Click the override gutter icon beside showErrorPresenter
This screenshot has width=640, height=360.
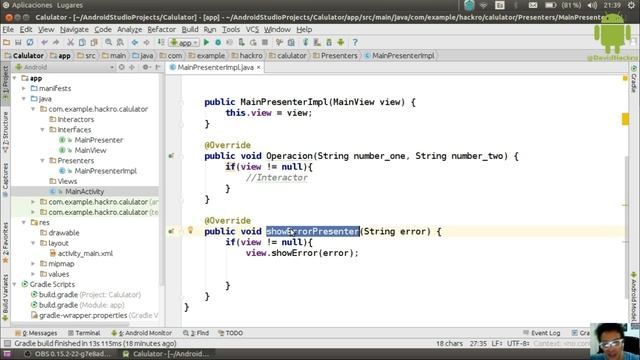point(171,231)
